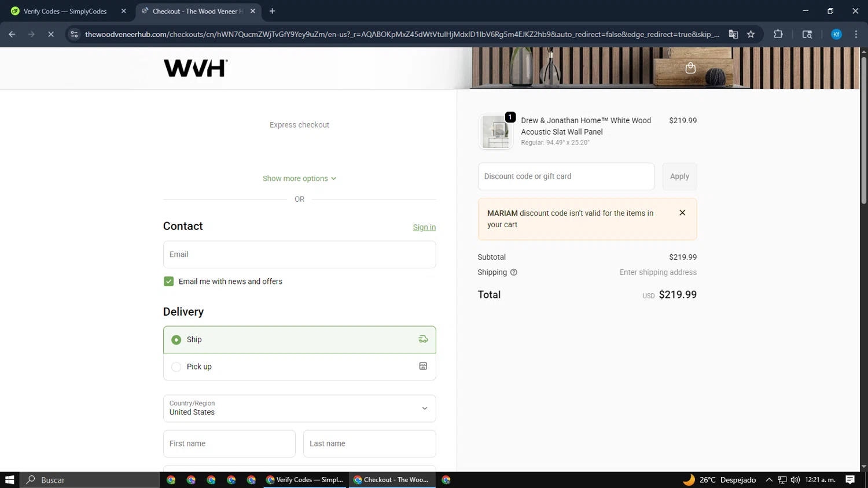Open Checkout - The Woo... taskbar item
Image resolution: width=868 pixels, height=488 pixels.
(x=391, y=480)
